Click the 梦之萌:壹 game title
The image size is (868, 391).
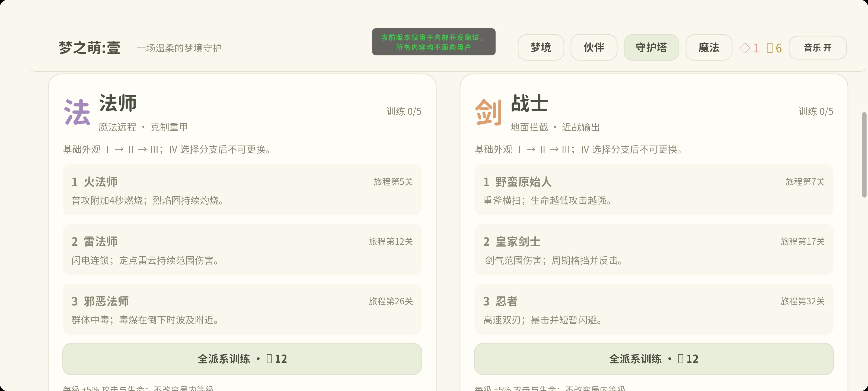tap(90, 48)
